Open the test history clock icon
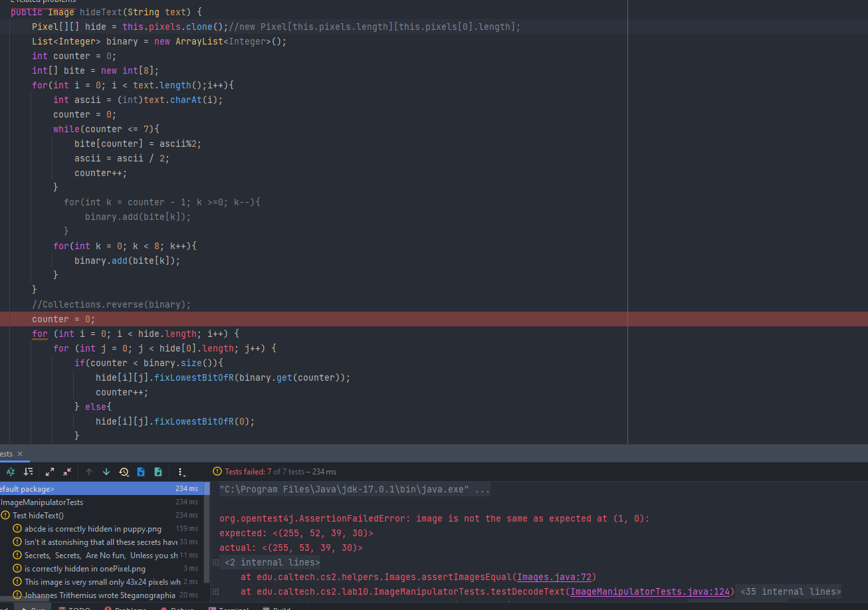 124,472
